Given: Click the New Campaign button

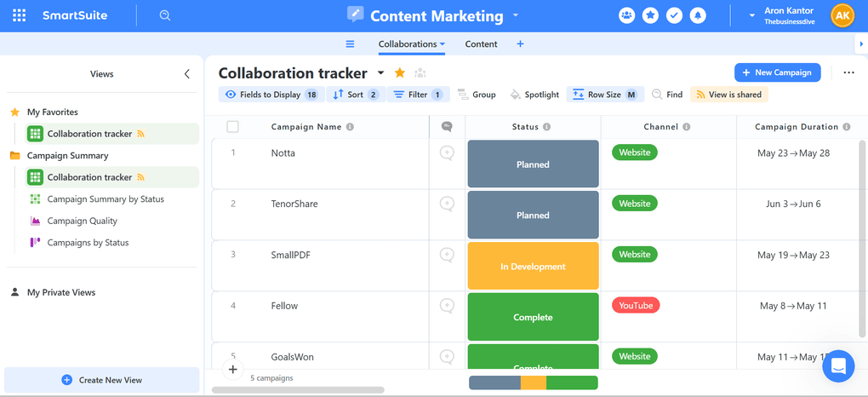Looking at the screenshot, I should coord(777,72).
